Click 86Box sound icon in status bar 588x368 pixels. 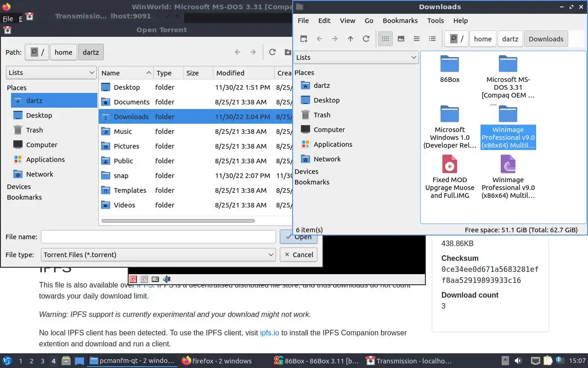tap(167, 279)
